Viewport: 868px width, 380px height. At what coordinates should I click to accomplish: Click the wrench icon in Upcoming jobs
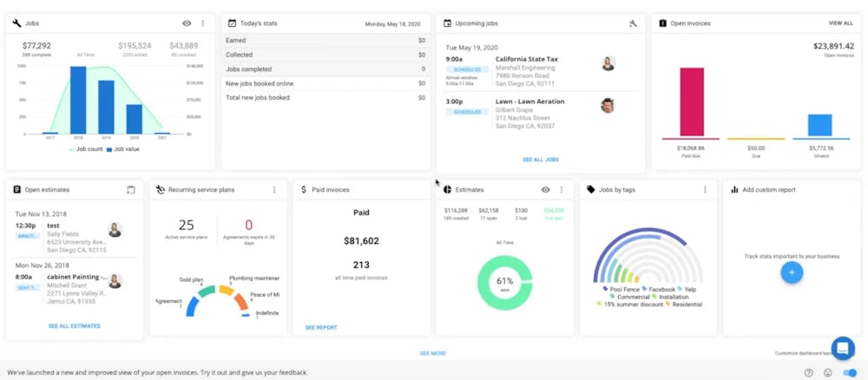(x=634, y=23)
